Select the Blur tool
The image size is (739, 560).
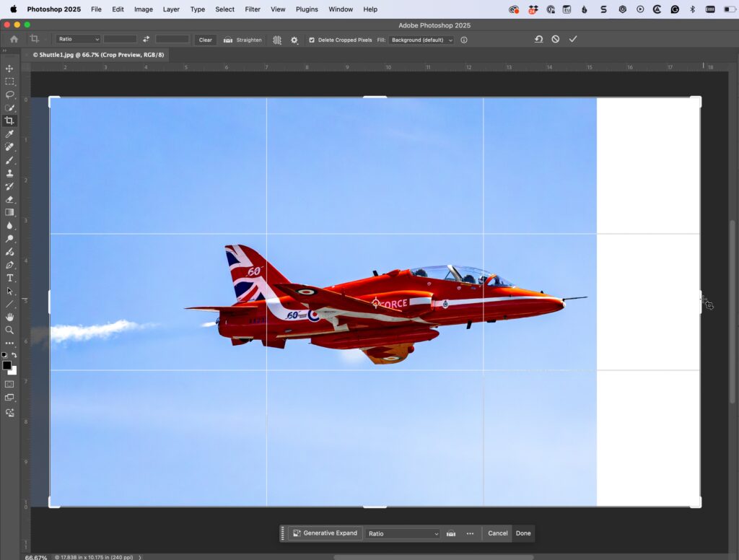pyautogui.click(x=9, y=225)
